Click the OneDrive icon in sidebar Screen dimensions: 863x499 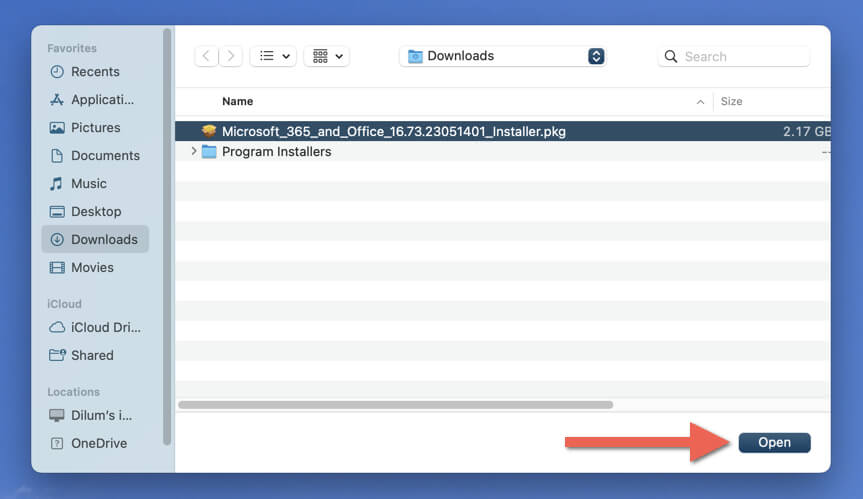57,443
